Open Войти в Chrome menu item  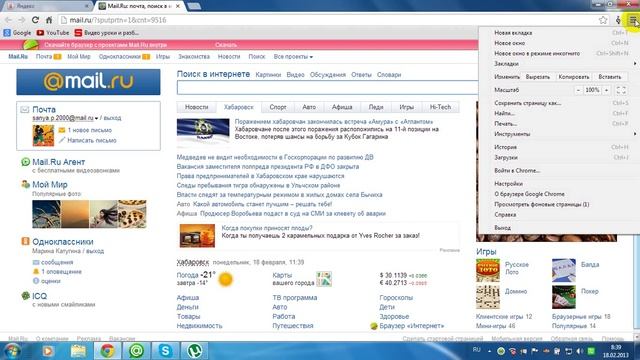560,171
